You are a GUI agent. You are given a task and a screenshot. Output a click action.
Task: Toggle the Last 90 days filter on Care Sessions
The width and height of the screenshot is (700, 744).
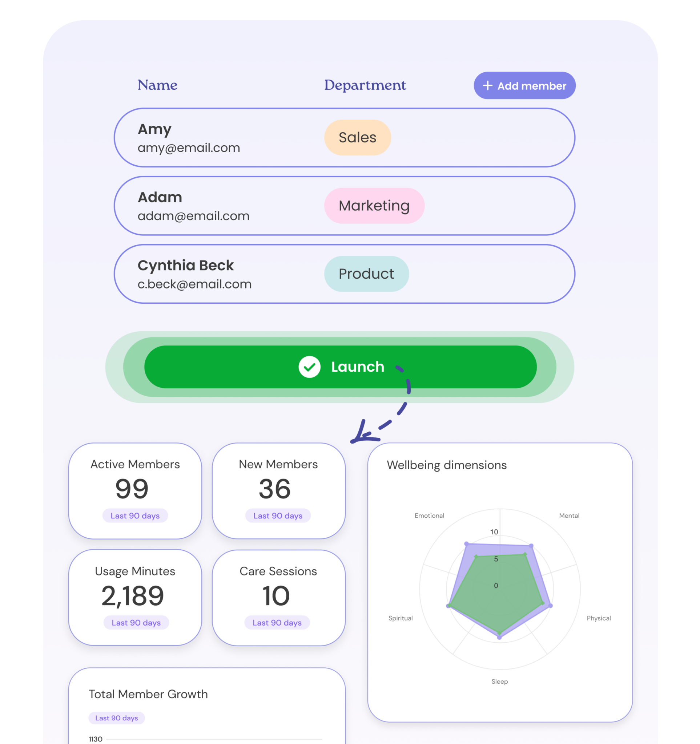coord(277,622)
